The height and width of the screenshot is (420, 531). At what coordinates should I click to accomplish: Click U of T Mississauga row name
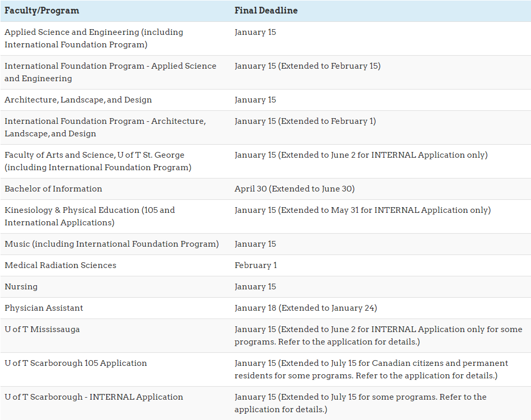tap(42, 329)
